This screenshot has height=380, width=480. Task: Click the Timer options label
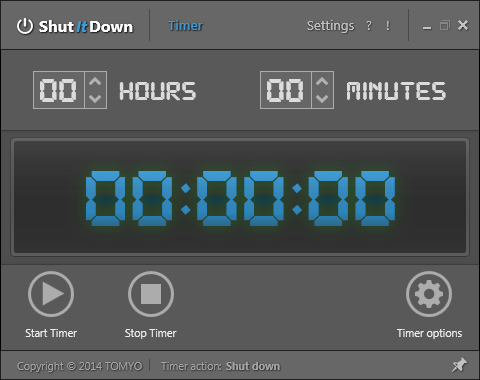[429, 333]
